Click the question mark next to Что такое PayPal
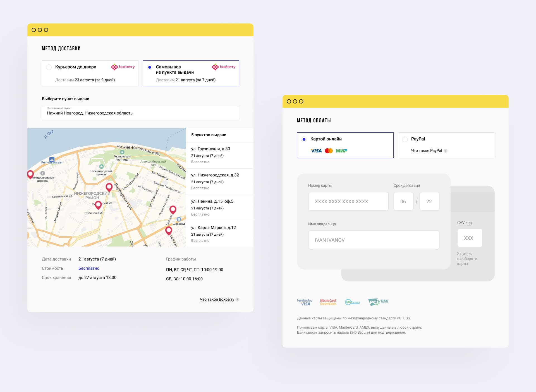This screenshot has width=536, height=392. (446, 151)
